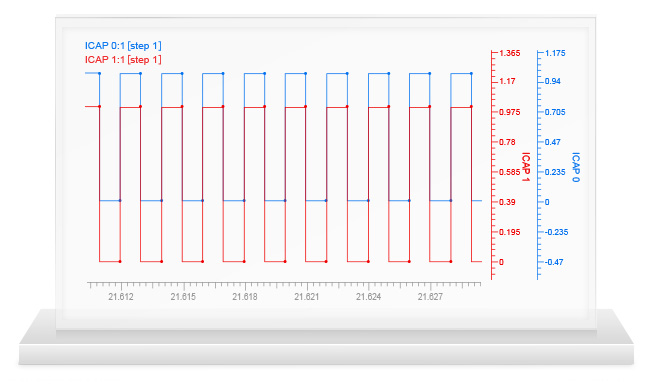Image resolution: width=650 pixels, height=390 pixels.
Task: Select the 21.627 time axis label
Action: [x=430, y=297]
